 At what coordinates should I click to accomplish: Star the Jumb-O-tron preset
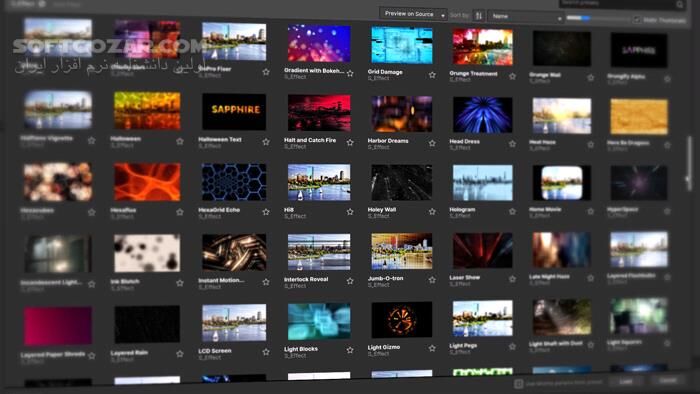pos(432,280)
